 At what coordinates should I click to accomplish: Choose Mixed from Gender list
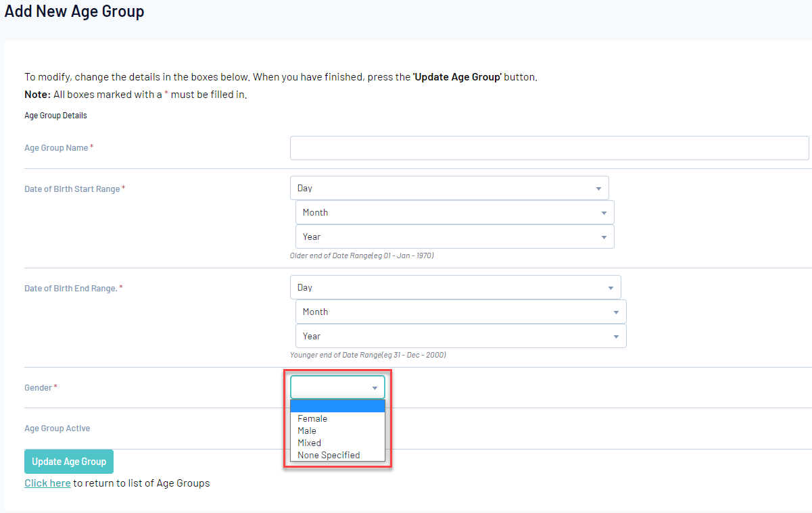(x=337, y=443)
